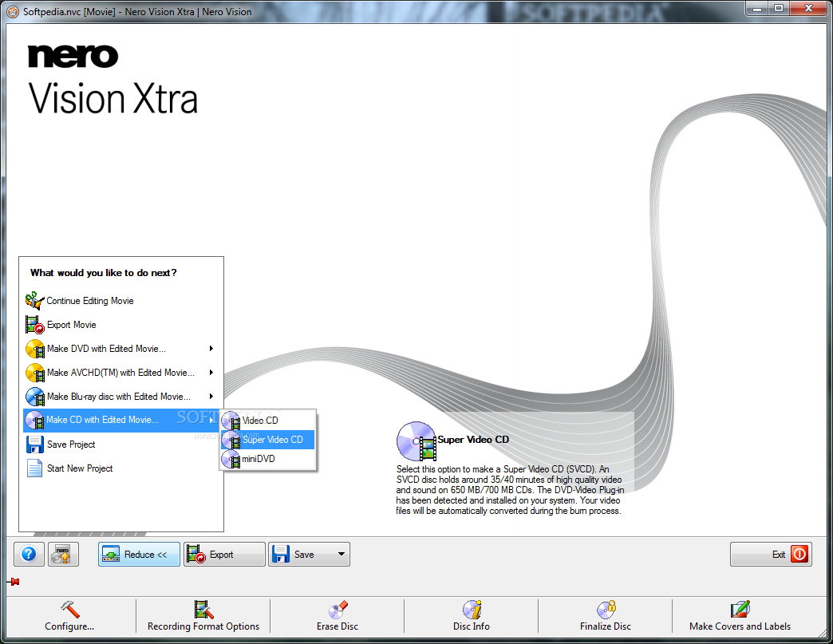Click the Disc Info icon
This screenshot has width=833, height=644.
[472, 610]
